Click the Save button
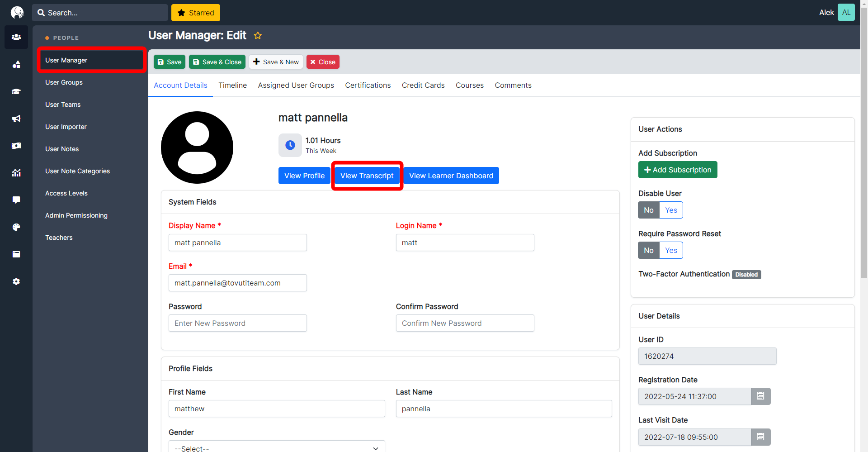Screen dimensions: 868x452 click(x=170, y=62)
